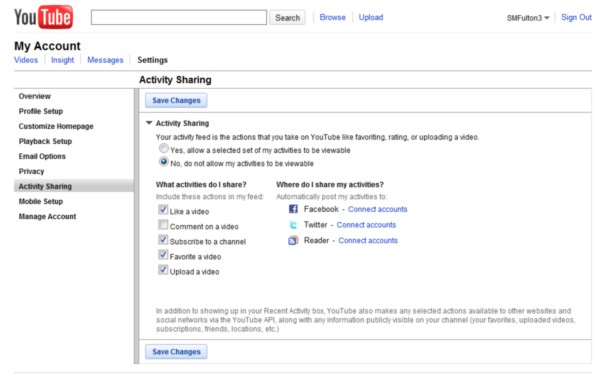Click in the YouTube search field

click(179, 18)
